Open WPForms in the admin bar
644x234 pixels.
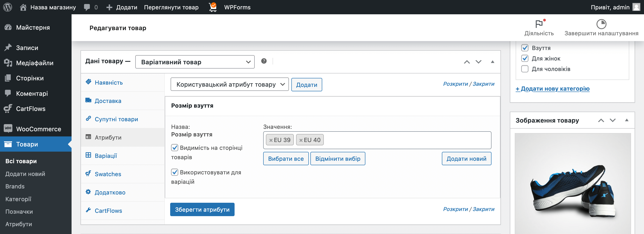click(237, 7)
